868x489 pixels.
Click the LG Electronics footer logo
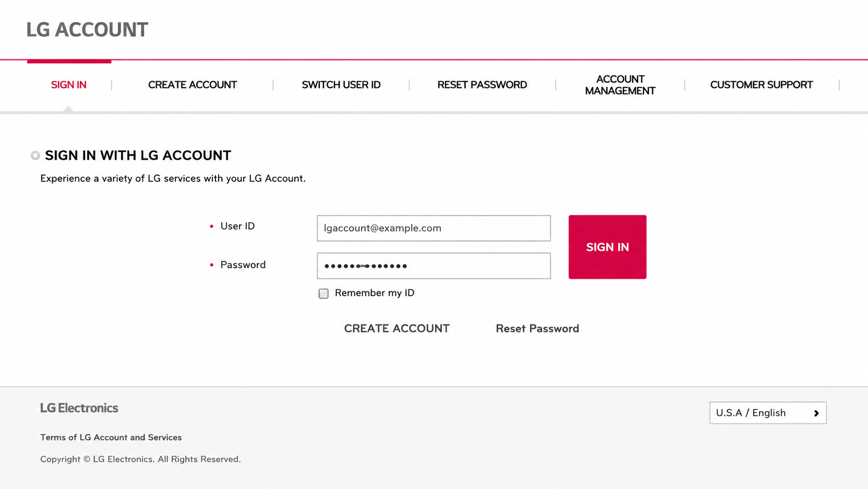click(x=79, y=408)
